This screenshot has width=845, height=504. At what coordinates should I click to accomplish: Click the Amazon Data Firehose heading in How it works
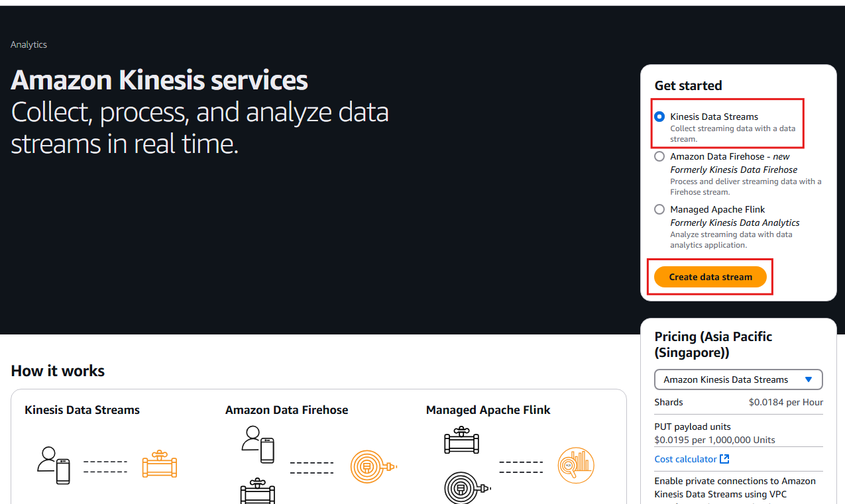click(286, 410)
